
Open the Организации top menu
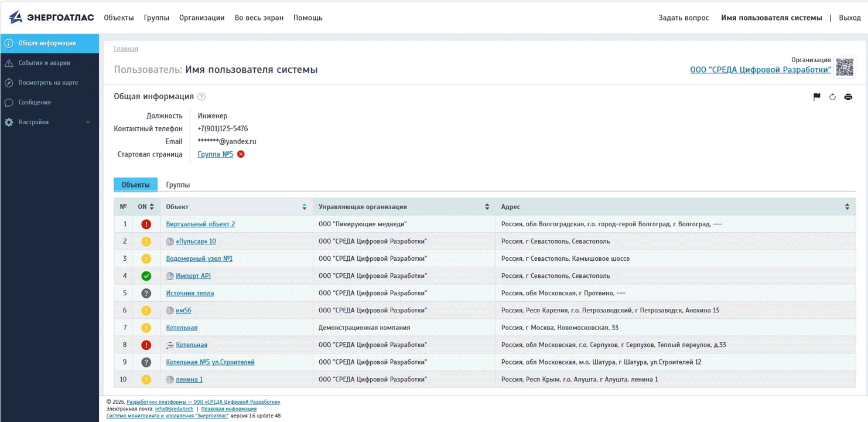[202, 18]
